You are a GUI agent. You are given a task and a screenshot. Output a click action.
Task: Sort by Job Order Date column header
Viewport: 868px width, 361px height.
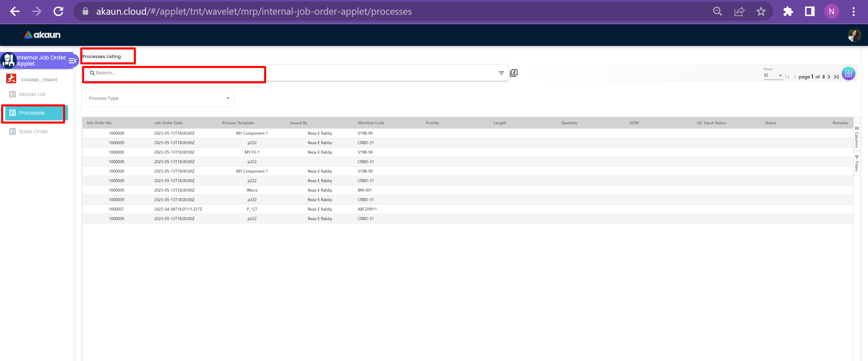pos(168,123)
